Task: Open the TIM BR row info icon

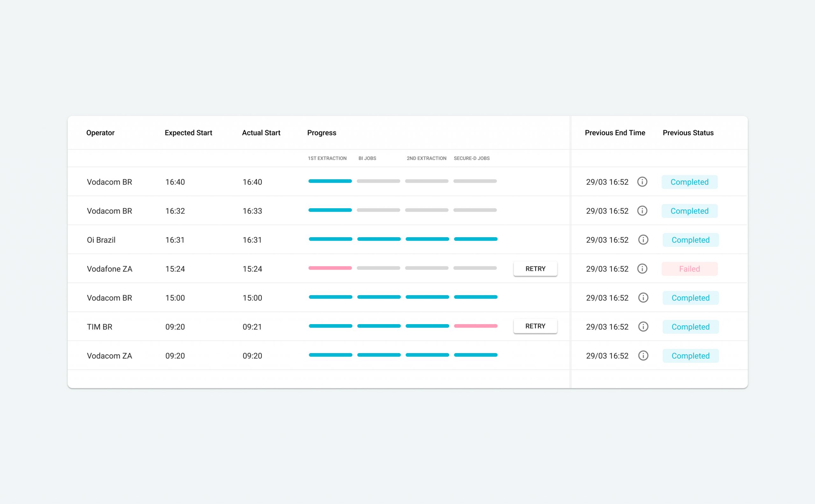Action: 643,327
